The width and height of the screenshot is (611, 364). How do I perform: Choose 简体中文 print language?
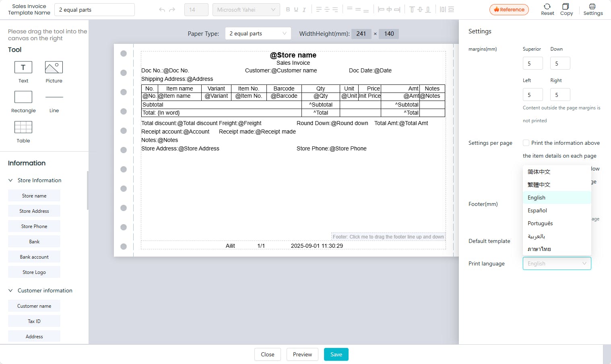(x=557, y=172)
